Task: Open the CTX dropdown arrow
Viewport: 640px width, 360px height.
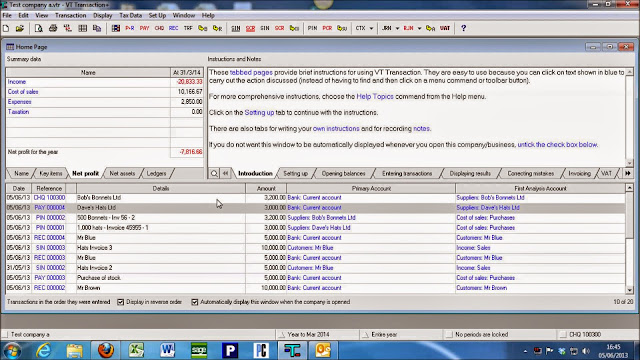Action: point(371,29)
